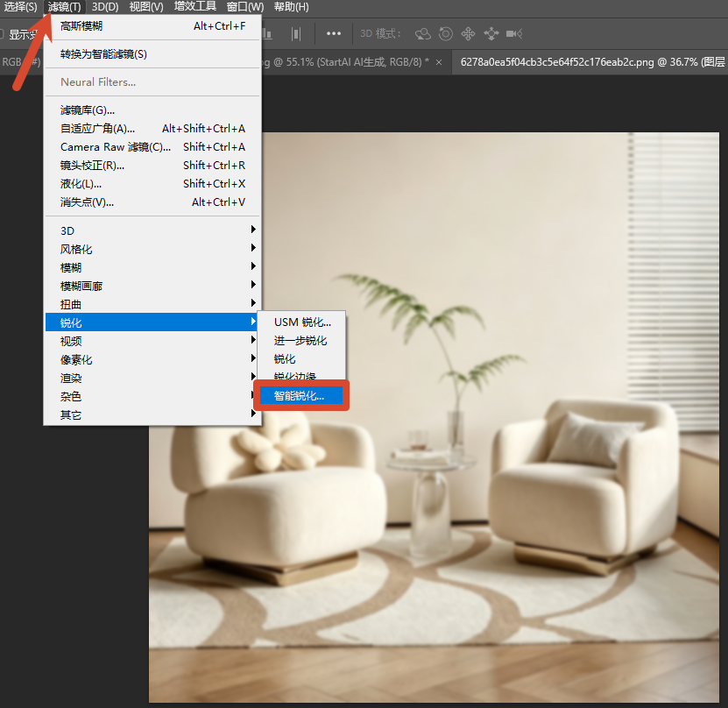The height and width of the screenshot is (708, 728).
Task: Expand the 模糊 submenu
Action: [152, 268]
